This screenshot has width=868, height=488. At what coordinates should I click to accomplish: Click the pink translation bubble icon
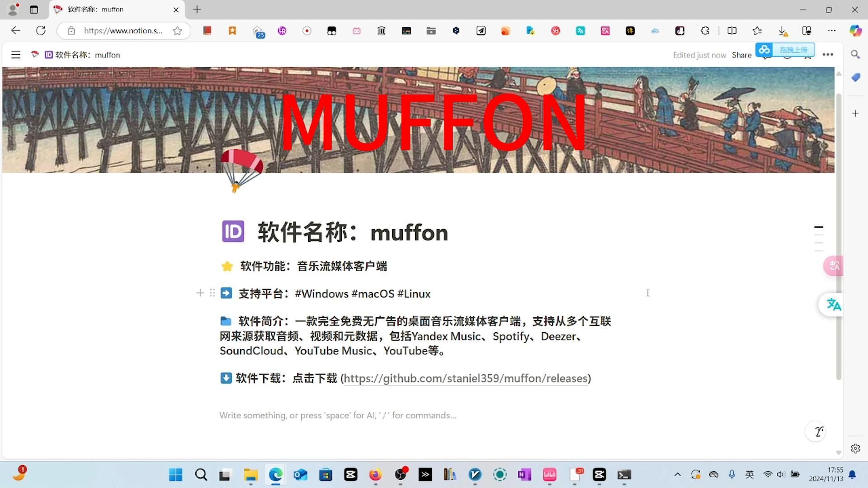(x=834, y=266)
